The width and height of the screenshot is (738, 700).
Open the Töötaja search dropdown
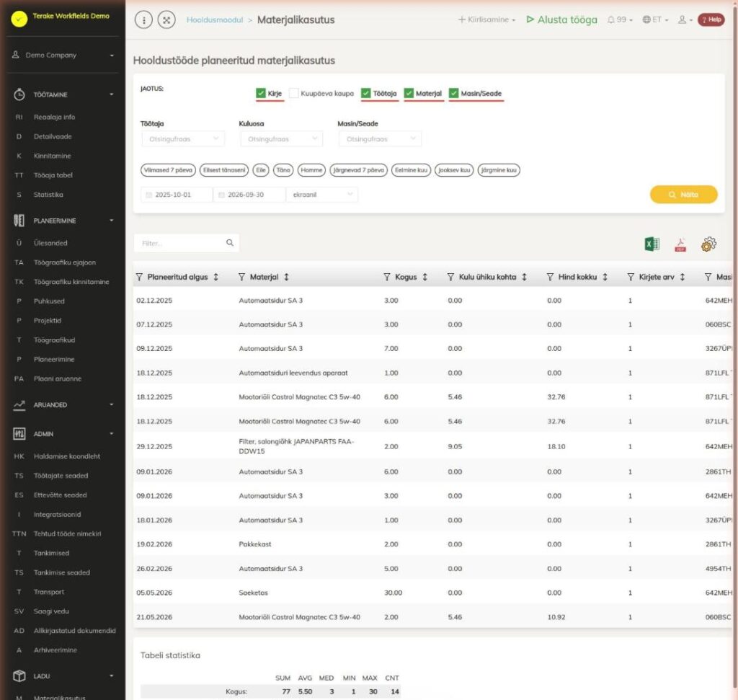pyautogui.click(x=183, y=139)
